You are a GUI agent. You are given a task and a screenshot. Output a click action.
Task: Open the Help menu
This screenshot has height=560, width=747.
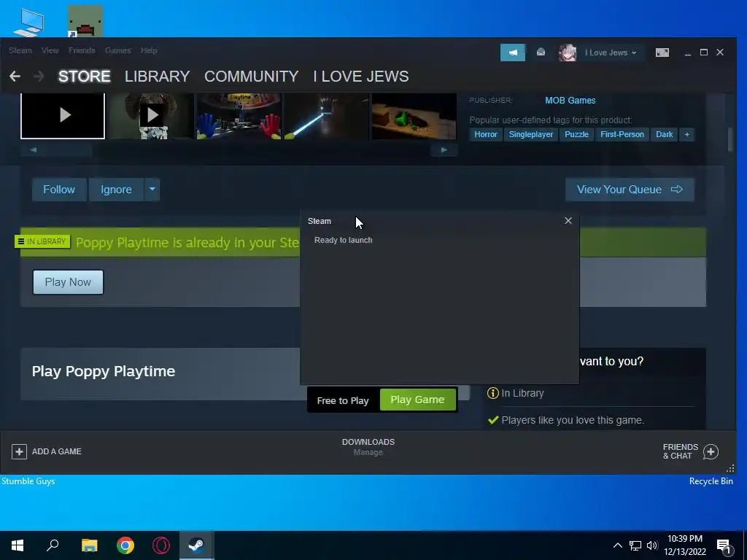click(x=149, y=50)
